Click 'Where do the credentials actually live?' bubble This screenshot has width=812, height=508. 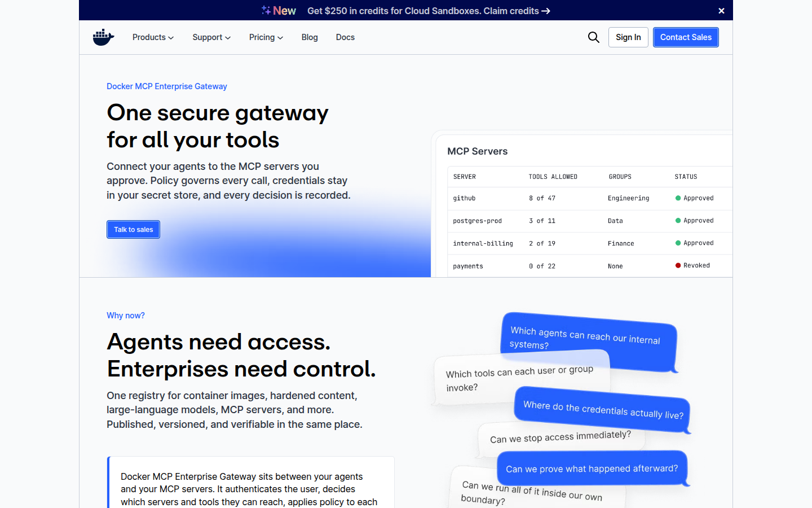(x=603, y=410)
